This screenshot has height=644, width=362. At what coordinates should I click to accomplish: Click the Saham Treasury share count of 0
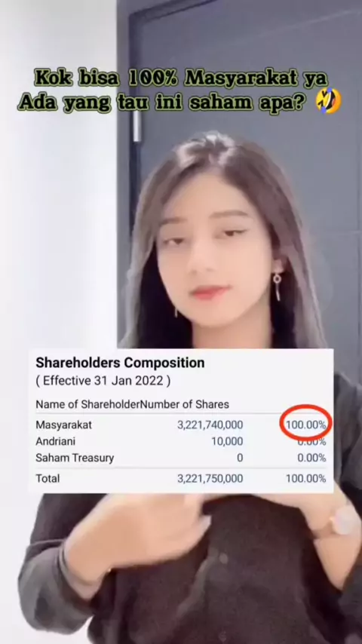click(x=240, y=458)
